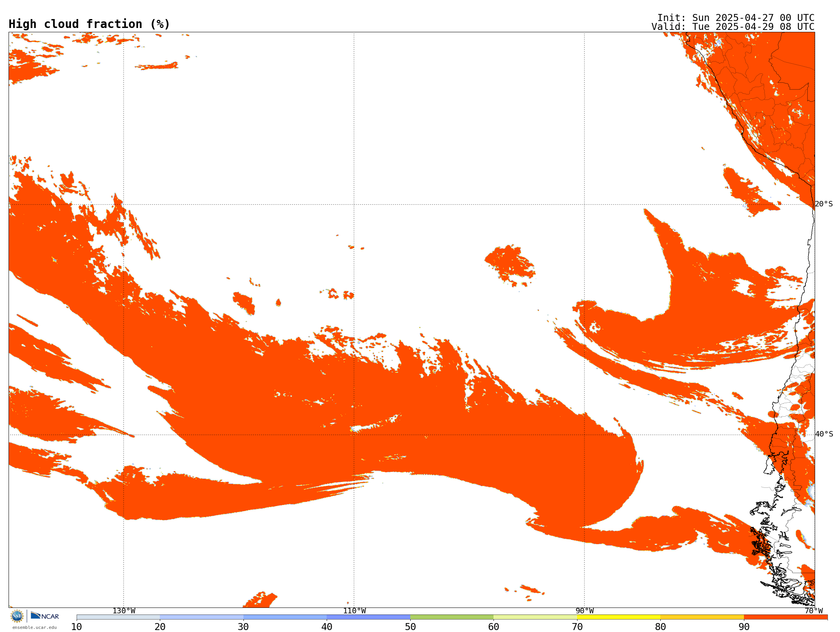This screenshot has height=632, width=840.
Task: Click the 'Valid: Tue 2025-04-29 08 UTC' text
Action: point(733,27)
